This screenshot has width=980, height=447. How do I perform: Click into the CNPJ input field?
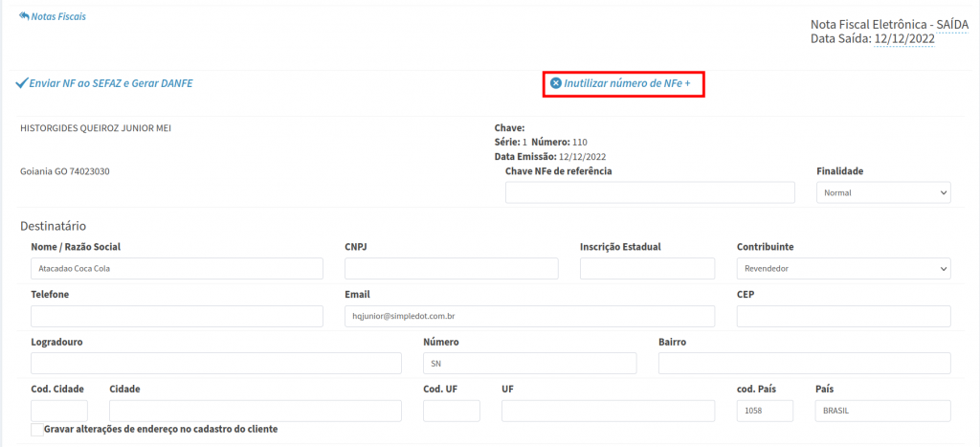(451, 268)
